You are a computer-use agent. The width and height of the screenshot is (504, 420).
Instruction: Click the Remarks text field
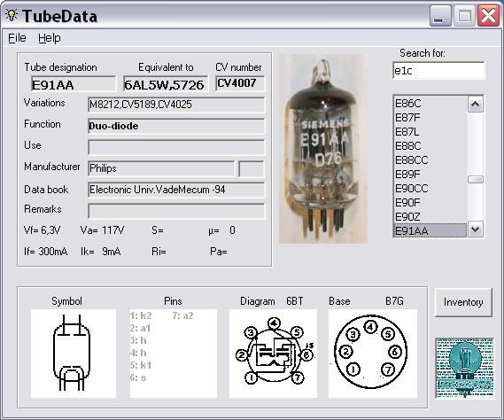(176, 211)
